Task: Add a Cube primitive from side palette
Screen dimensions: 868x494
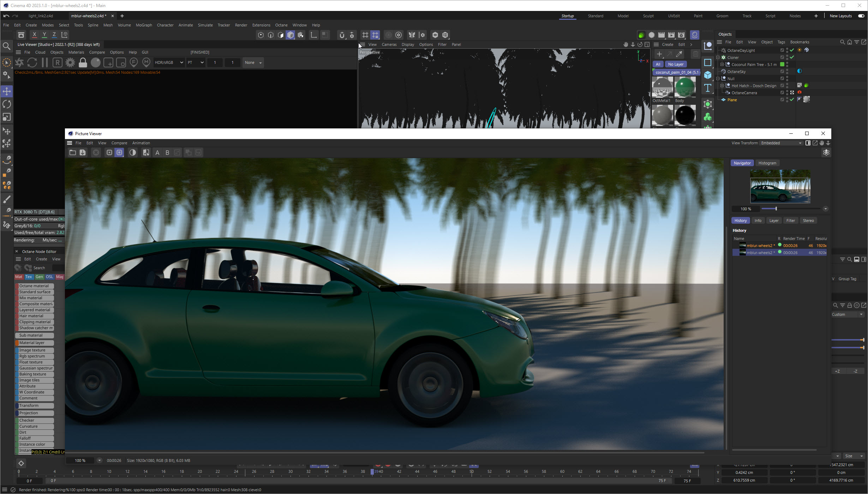Action: 708,75
